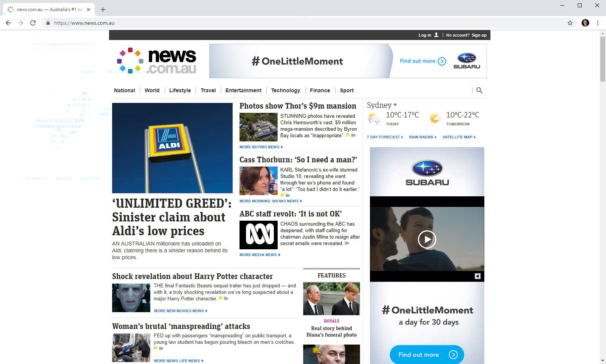The height and width of the screenshot is (364, 606).
Task: Open More New Movies News link
Action: click(x=181, y=311)
